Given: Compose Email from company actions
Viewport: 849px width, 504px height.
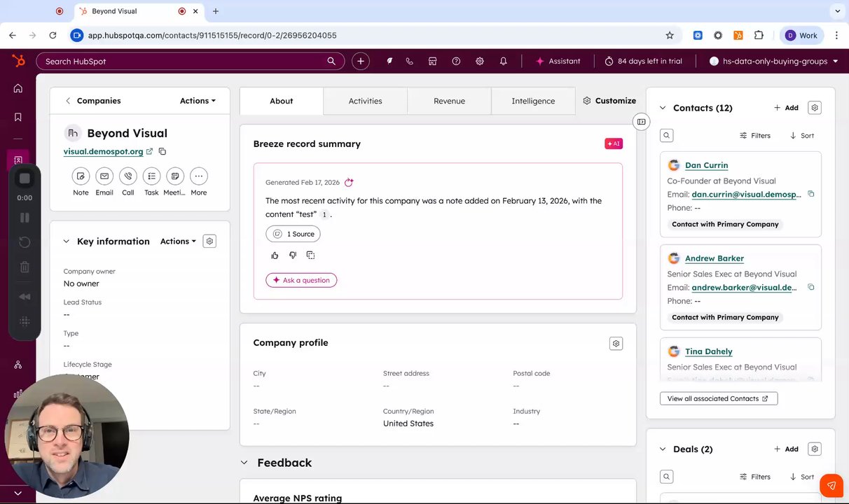Looking at the screenshot, I should (x=104, y=176).
